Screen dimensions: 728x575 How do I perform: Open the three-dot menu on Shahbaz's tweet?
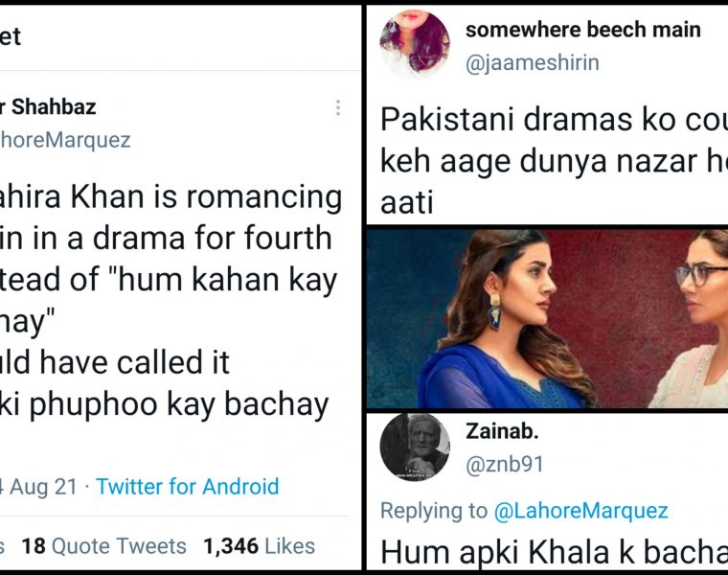click(x=338, y=108)
